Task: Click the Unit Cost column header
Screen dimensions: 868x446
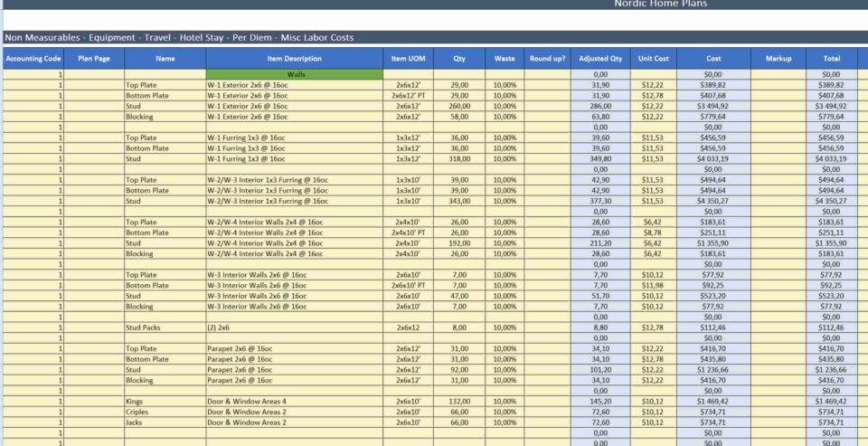Action: 653,59
